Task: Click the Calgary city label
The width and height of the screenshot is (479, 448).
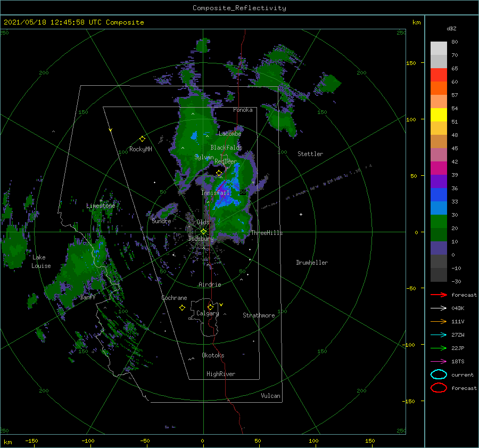Action: [208, 313]
